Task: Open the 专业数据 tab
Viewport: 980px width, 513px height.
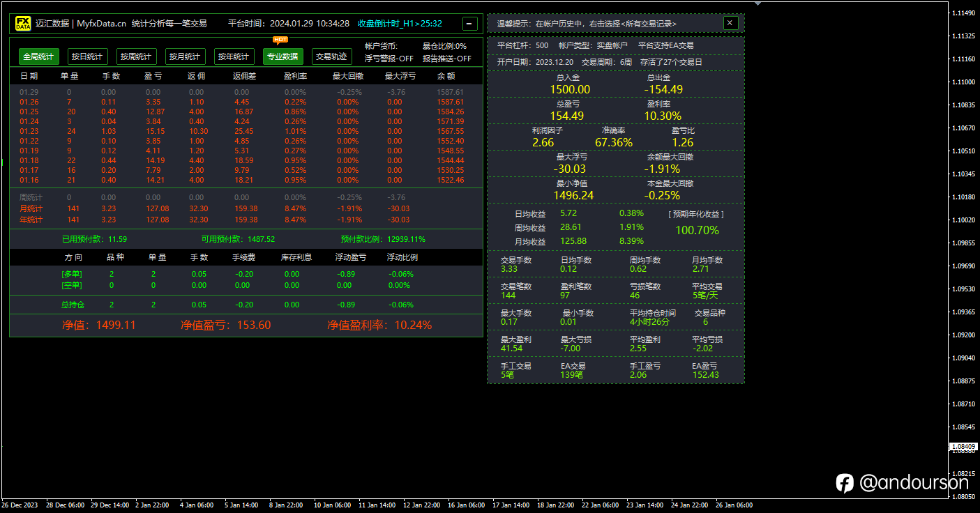Action: (x=283, y=56)
